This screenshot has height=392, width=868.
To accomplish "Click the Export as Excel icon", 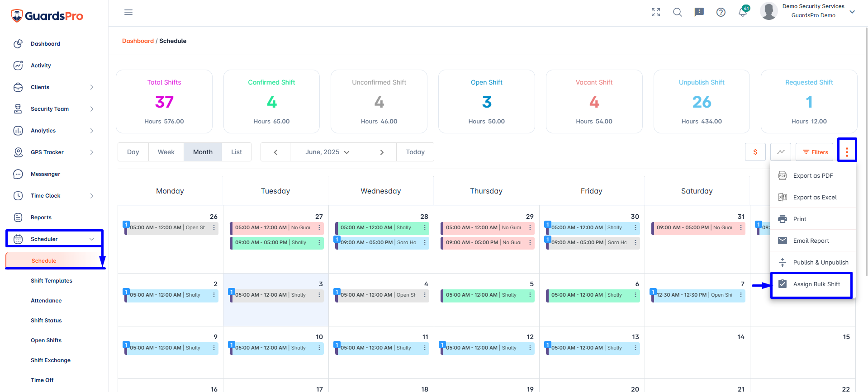I will click(x=783, y=197).
